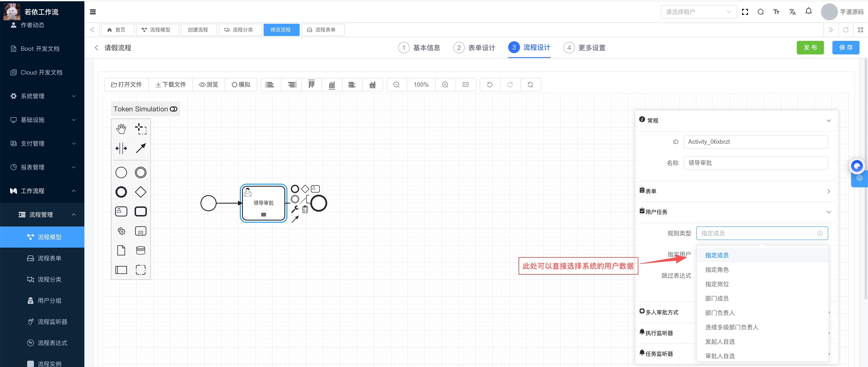The width and height of the screenshot is (868, 367).
Task: Expand the 基础设施 sidebar menu
Action: coord(42,120)
